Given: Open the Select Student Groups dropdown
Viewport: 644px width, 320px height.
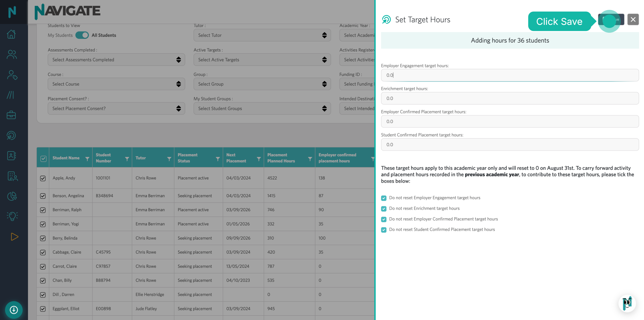Looking at the screenshot, I should coord(262,108).
